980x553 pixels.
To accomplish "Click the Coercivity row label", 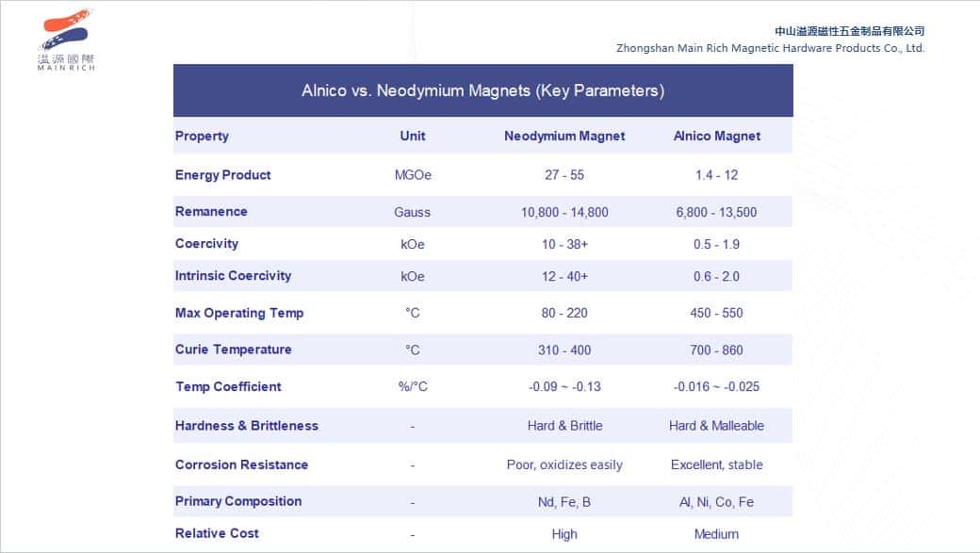I will [x=206, y=243].
